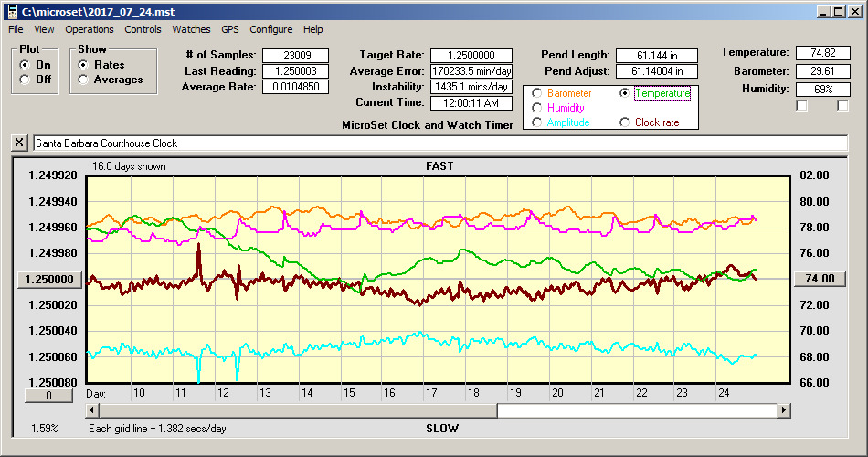This screenshot has width=868, height=457.
Task: Click the 66.00 right axis value
Action: 814,382
